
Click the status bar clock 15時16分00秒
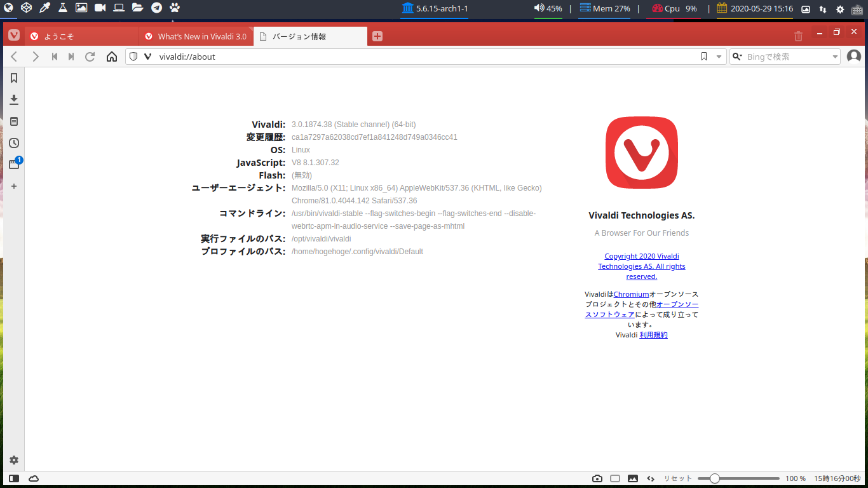coord(836,478)
